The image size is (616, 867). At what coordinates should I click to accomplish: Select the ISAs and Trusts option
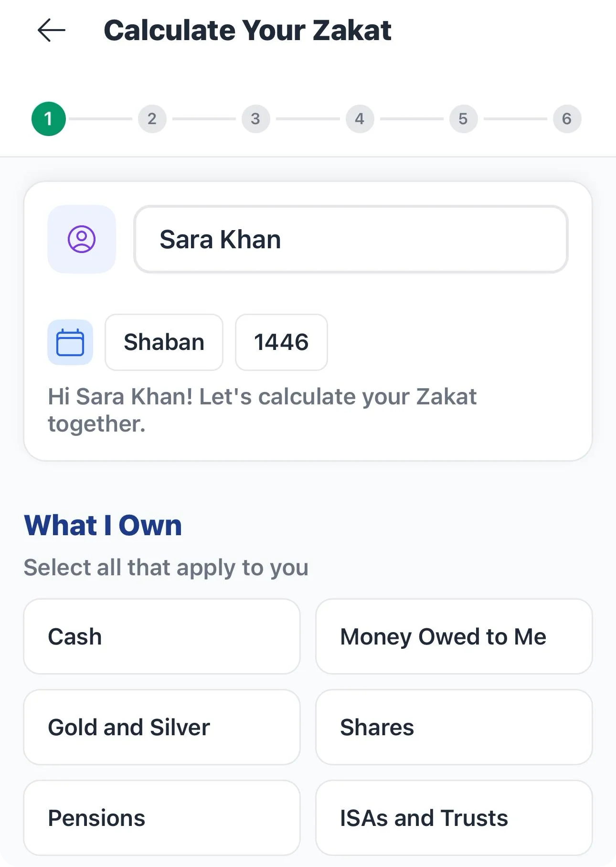pyautogui.click(x=454, y=818)
